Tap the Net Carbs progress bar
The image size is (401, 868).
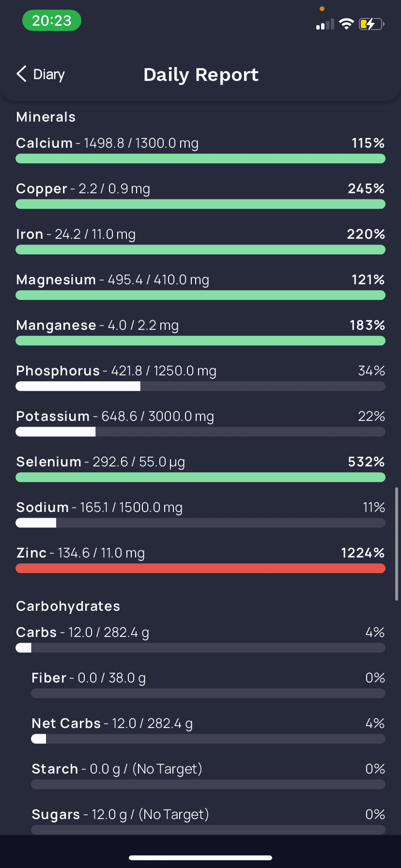click(x=208, y=739)
